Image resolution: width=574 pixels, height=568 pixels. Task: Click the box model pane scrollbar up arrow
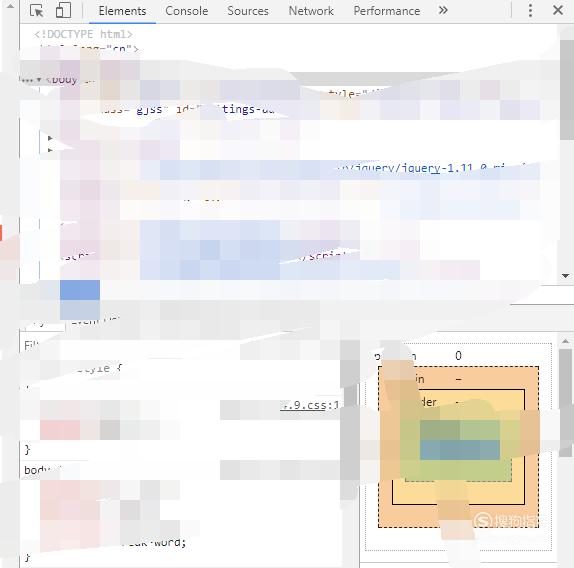(x=566, y=341)
